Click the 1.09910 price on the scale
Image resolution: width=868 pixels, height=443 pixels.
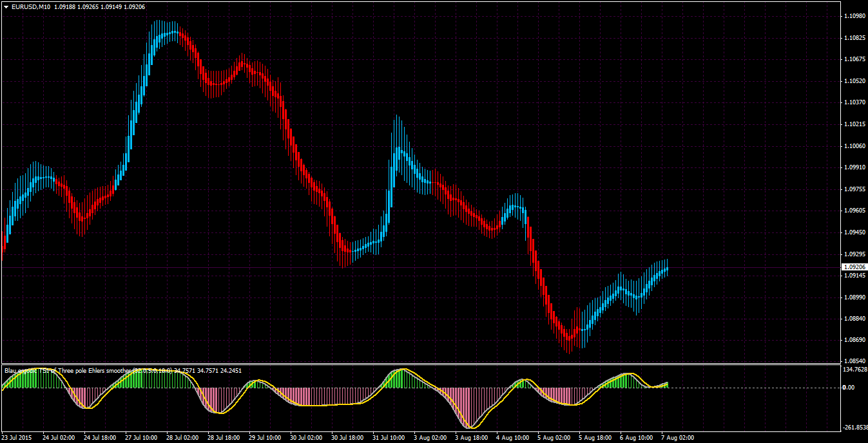click(x=854, y=167)
